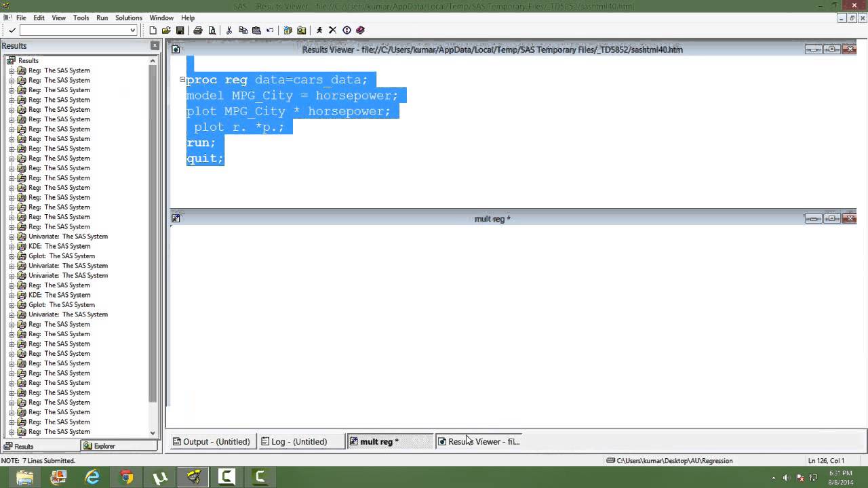868x488 pixels.
Task: Open a file using the folder icon
Action: click(x=166, y=30)
